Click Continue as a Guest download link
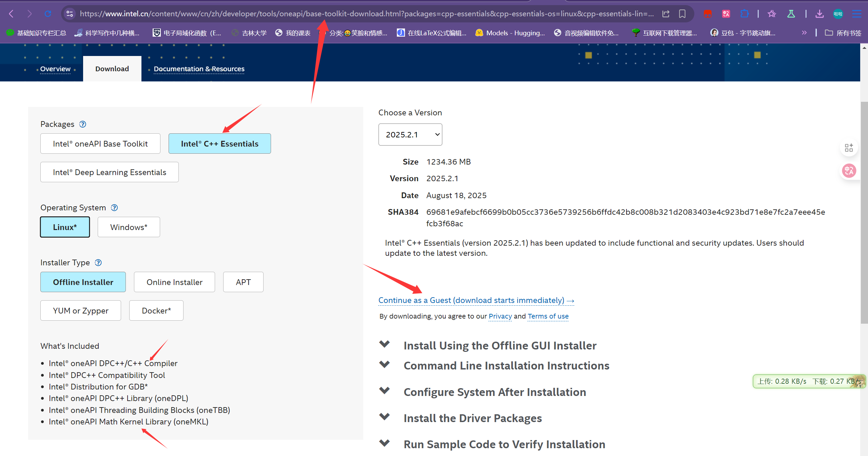 (x=476, y=300)
